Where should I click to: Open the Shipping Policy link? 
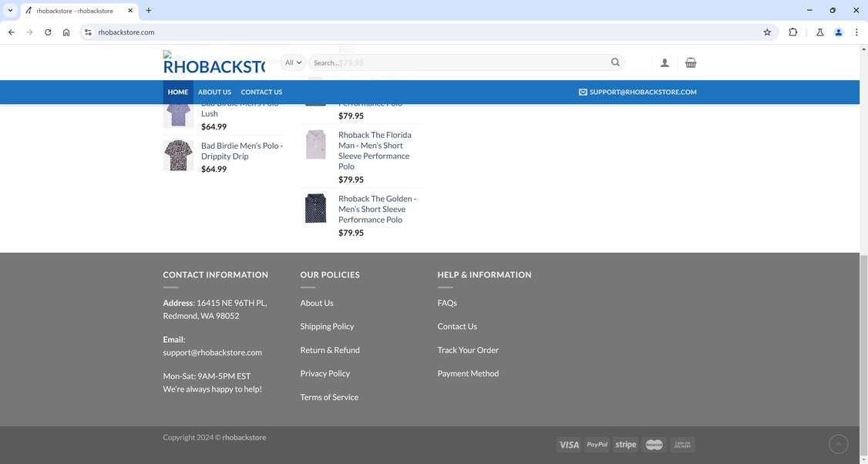click(x=327, y=327)
